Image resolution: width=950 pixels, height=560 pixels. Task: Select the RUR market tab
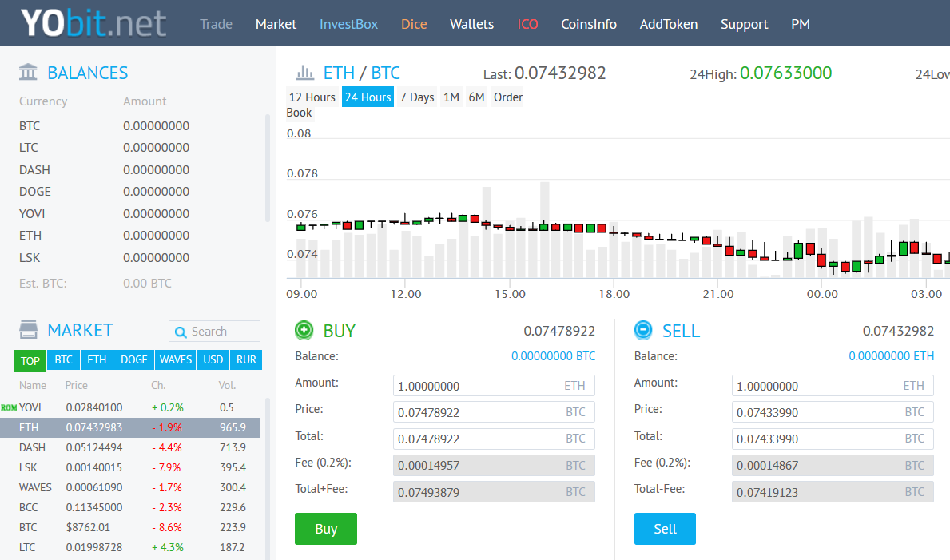(x=246, y=359)
